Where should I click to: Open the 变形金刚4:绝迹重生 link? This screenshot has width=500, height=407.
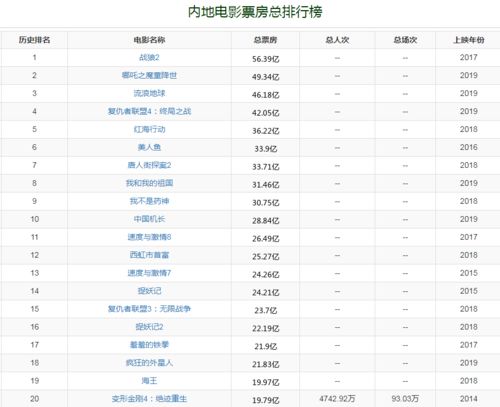[149, 399]
